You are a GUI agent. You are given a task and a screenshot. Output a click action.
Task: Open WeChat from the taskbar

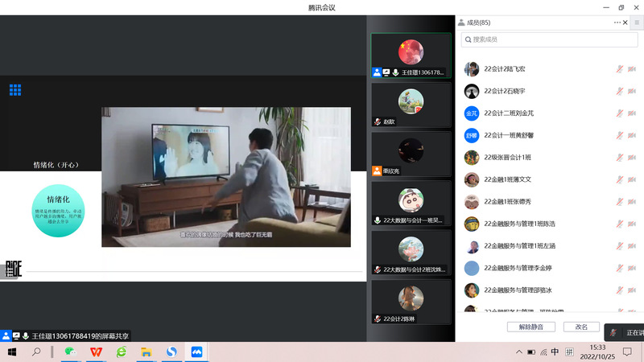tap(71, 352)
